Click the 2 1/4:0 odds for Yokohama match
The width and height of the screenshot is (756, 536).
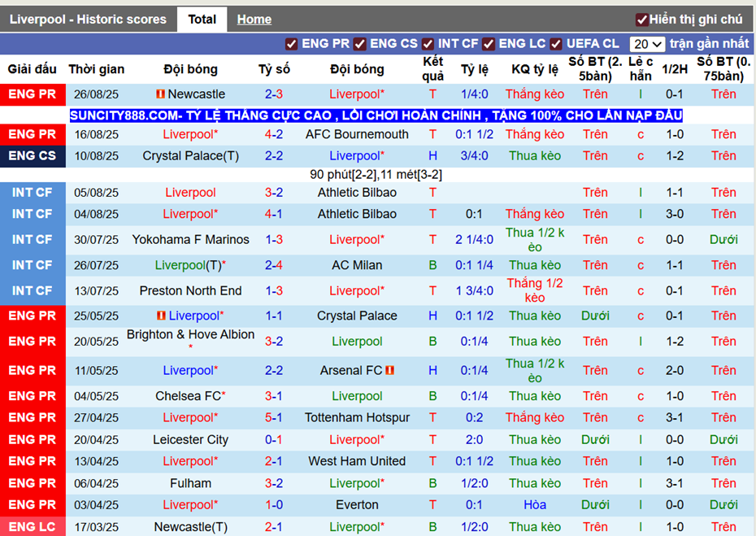pyautogui.click(x=474, y=239)
